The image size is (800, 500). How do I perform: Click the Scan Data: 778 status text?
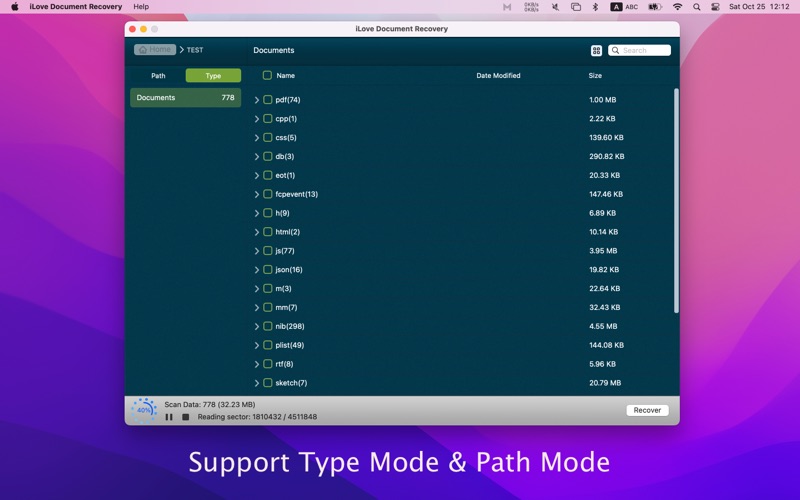[x=210, y=405]
